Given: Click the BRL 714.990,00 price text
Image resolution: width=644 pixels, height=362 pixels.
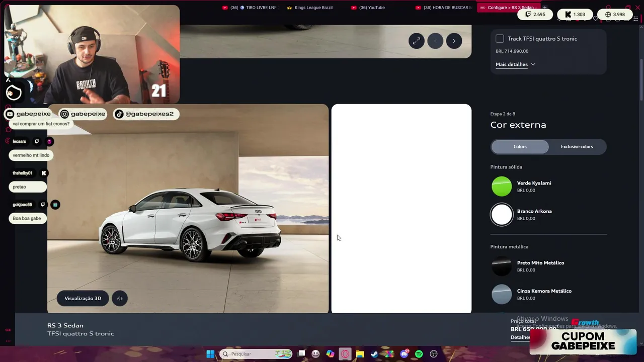Looking at the screenshot, I should [x=512, y=51].
